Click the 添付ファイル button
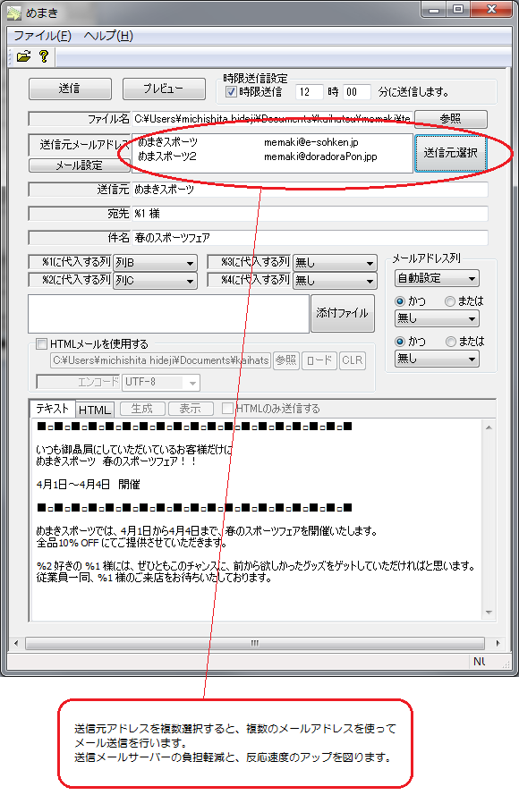 (x=343, y=313)
